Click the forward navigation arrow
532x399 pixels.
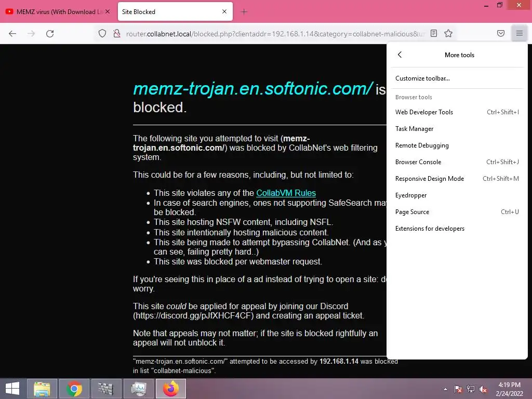[31, 34]
